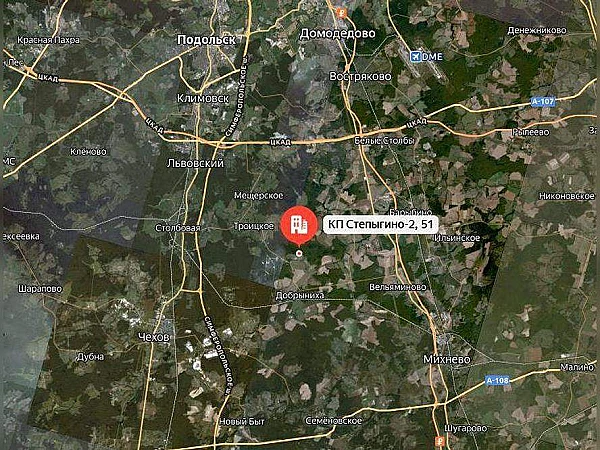Click the ruble marker near Шугарово
600x450 pixels.
click(x=440, y=441)
